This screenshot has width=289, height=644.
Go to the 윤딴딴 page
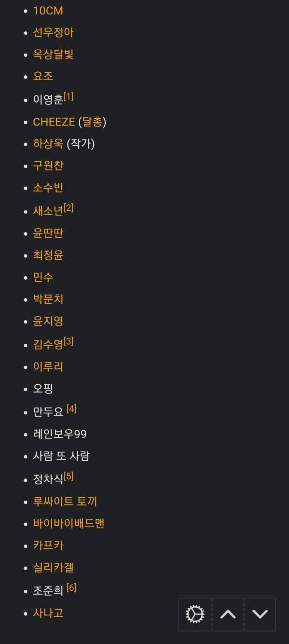coord(48,233)
